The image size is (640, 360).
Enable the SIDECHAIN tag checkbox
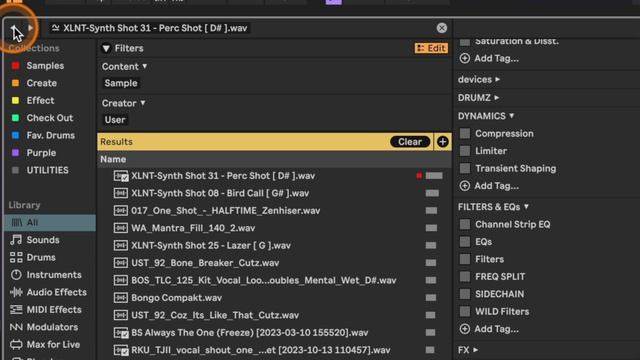[x=465, y=294]
